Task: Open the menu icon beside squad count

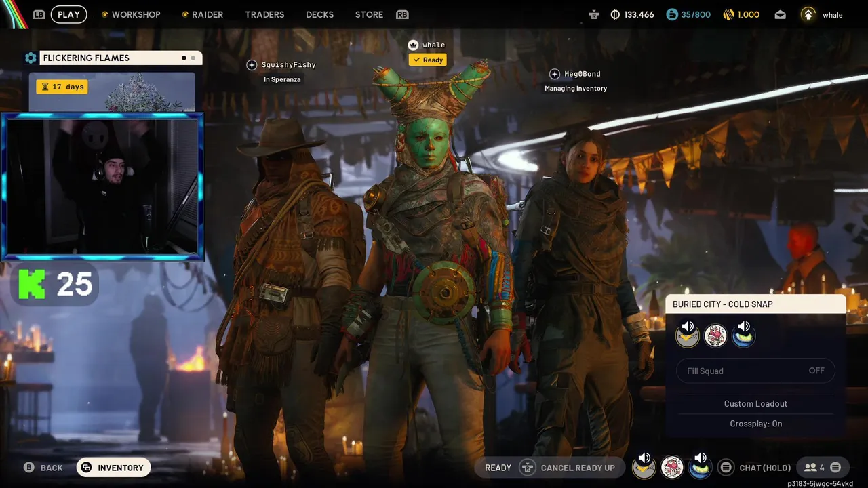Action: click(835, 468)
